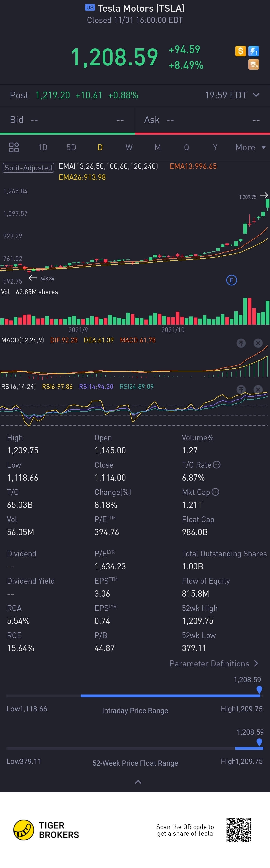This screenshot has width=270, height=868.
Task: Open the More timeframes dropdown
Action: (x=251, y=147)
